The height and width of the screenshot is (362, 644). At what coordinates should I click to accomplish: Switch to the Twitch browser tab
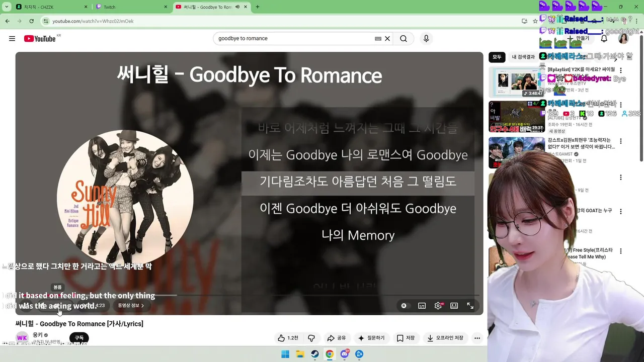(x=131, y=7)
